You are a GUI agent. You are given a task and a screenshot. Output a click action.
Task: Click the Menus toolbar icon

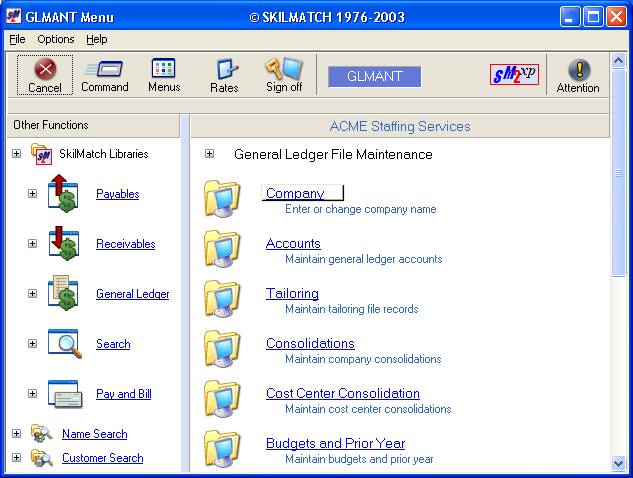click(163, 69)
